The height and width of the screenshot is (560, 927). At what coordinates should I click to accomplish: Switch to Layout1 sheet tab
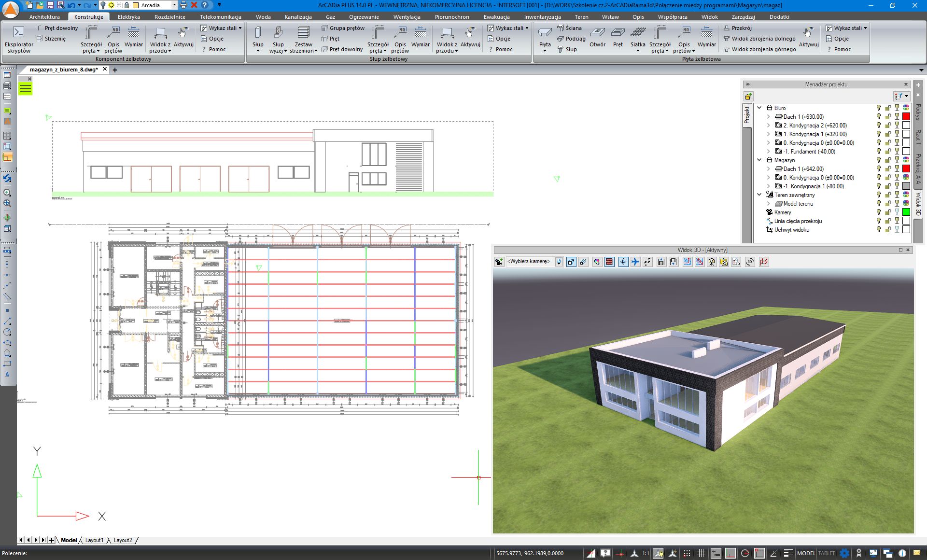click(94, 540)
